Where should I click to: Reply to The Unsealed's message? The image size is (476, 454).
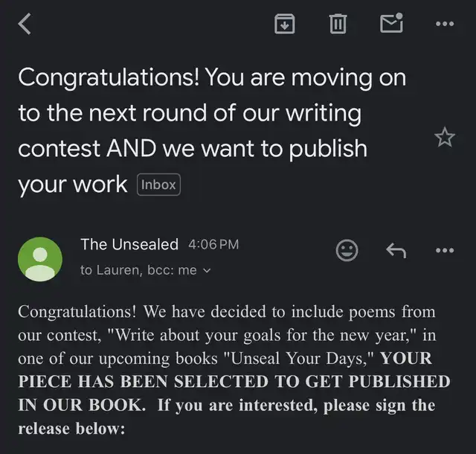coord(396,250)
